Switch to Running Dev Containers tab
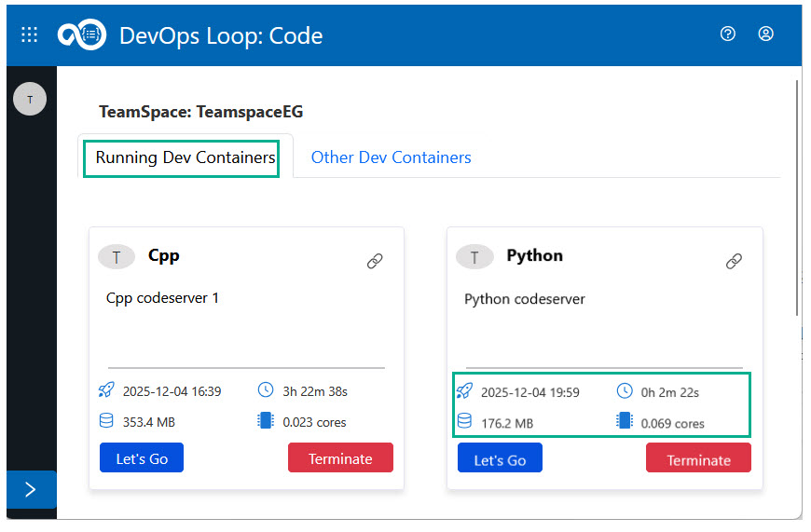This screenshot has width=811, height=532. coord(186,157)
